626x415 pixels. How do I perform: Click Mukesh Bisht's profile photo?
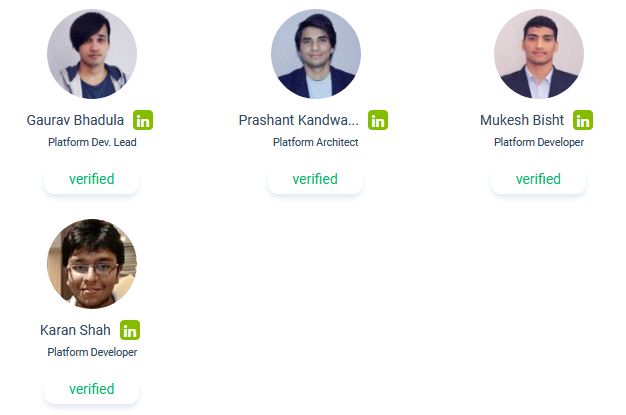539,54
